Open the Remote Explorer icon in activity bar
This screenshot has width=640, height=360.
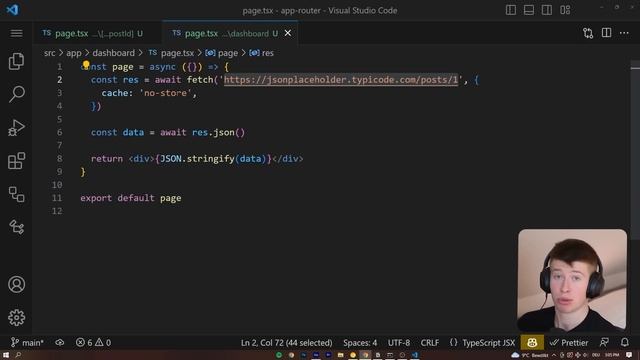click(16, 194)
